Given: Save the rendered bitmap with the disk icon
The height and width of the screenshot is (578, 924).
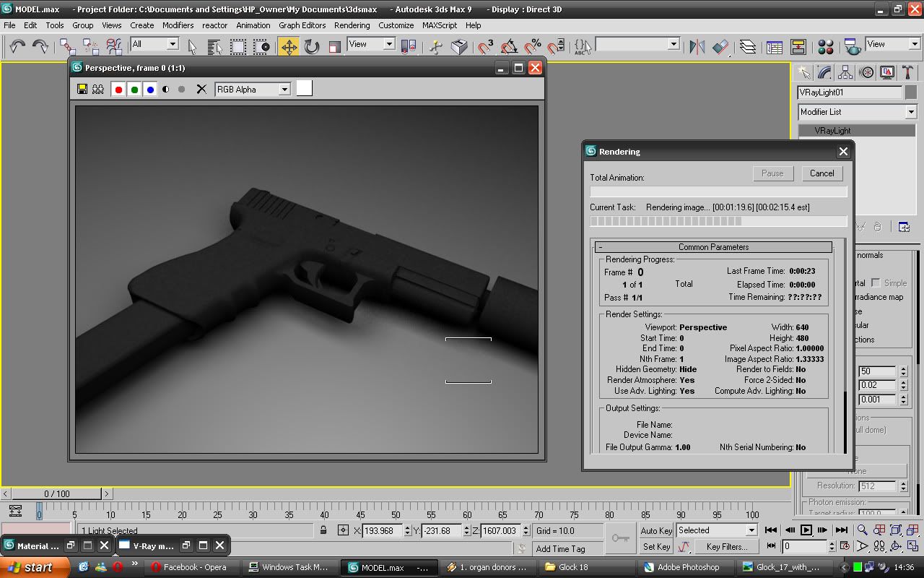Looking at the screenshot, I should tap(82, 89).
